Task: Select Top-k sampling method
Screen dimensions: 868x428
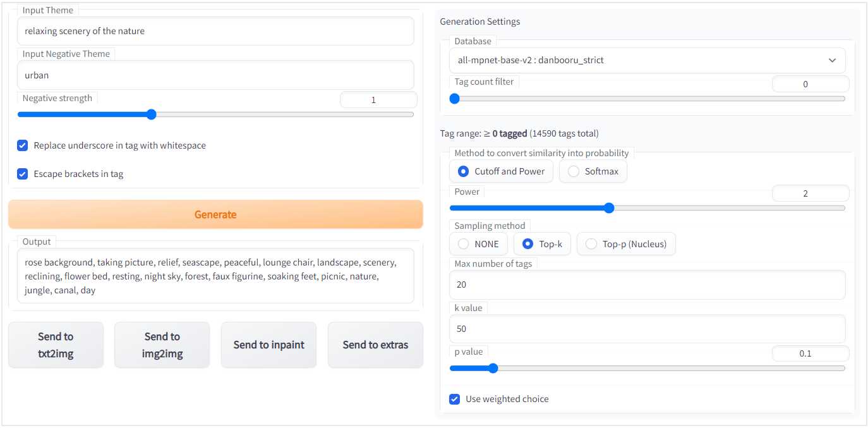Action: (x=528, y=244)
